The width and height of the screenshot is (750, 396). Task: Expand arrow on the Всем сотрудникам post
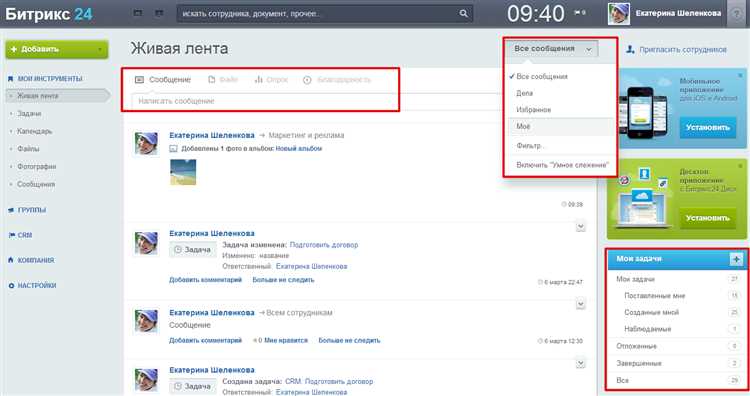tap(581, 304)
